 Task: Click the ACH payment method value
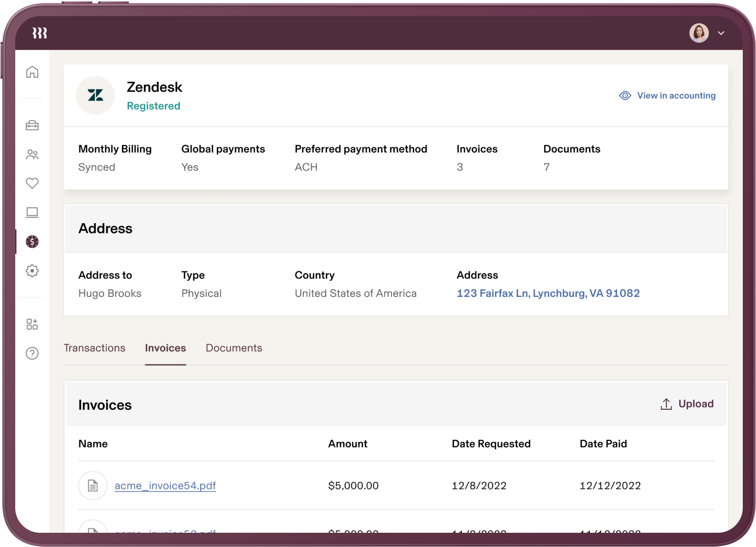tap(306, 167)
